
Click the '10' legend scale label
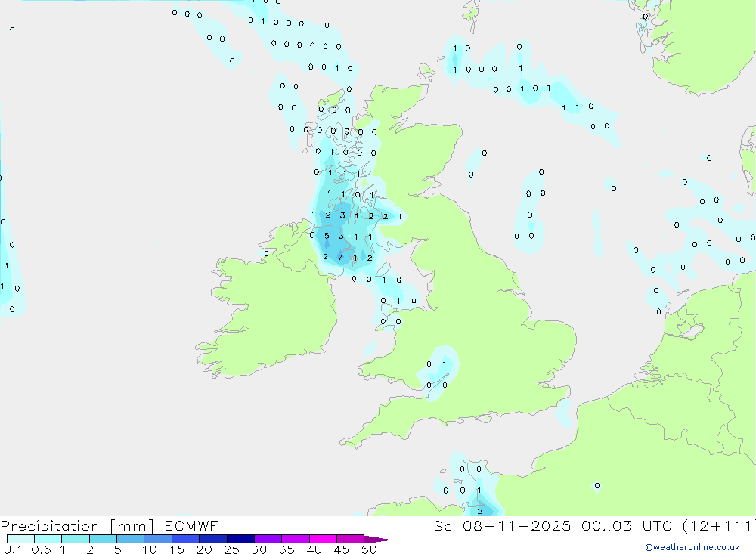coord(150,549)
